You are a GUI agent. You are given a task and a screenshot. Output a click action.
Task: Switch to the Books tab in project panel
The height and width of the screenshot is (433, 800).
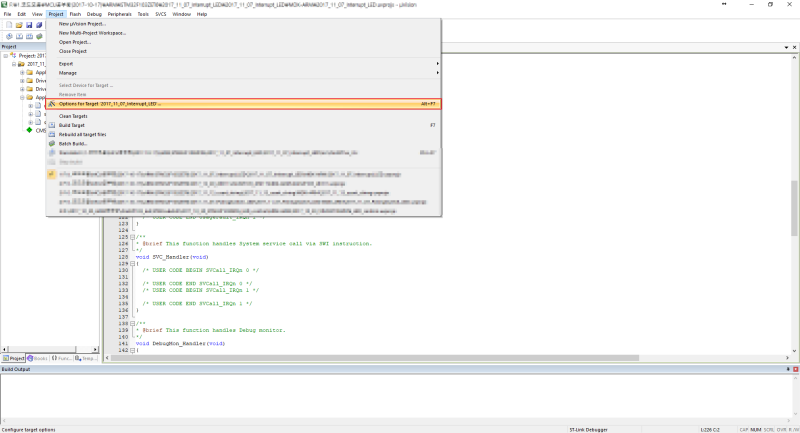pyautogui.click(x=38, y=357)
